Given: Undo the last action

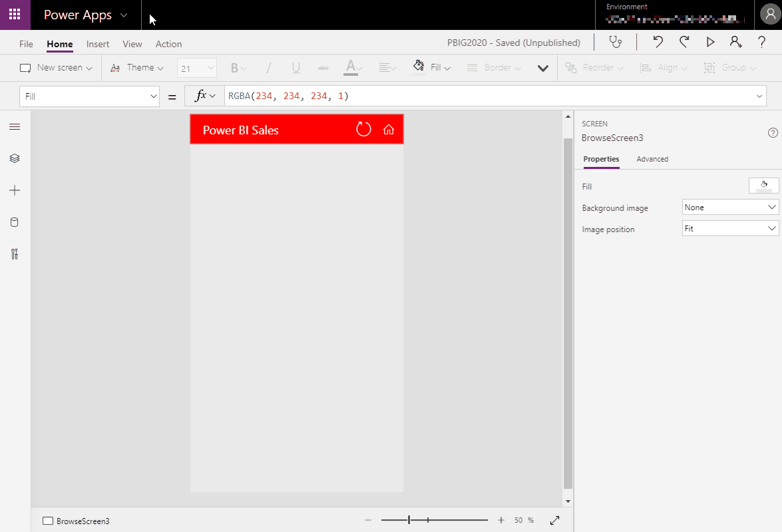Looking at the screenshot, I should (x=658, y=43).
